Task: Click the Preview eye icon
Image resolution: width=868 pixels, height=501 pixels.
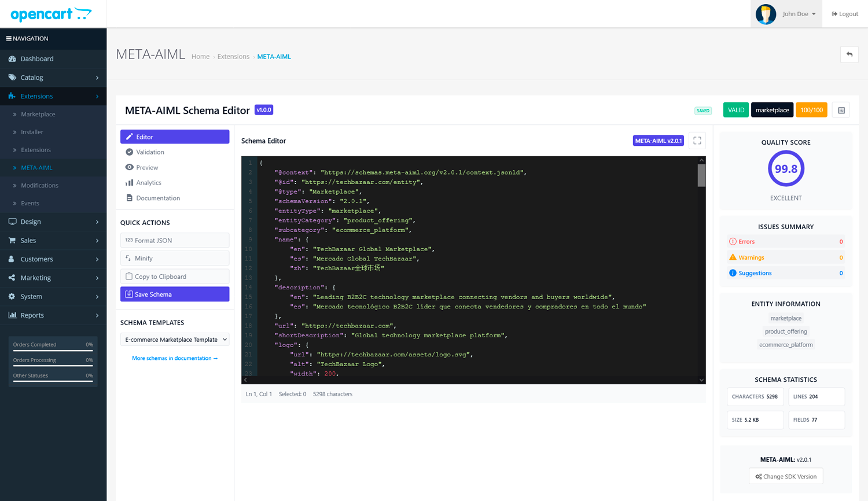Action: [130, 167]
